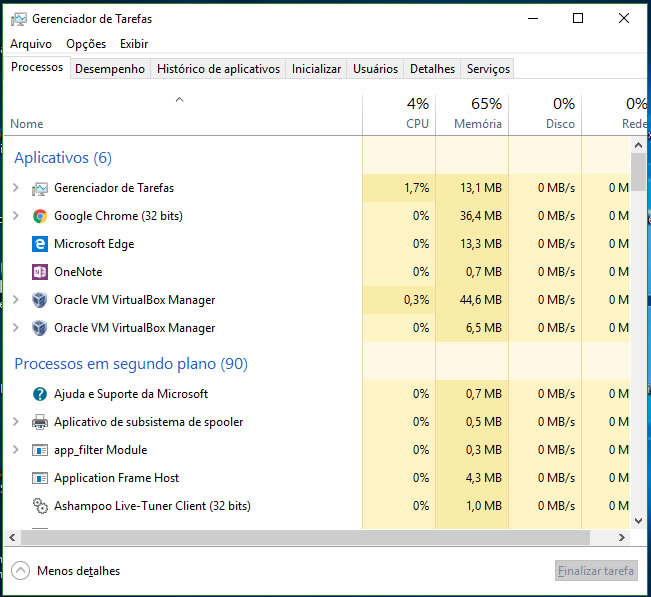Click the Google Chrome icon
651x597 pixels.
point(40,216)
